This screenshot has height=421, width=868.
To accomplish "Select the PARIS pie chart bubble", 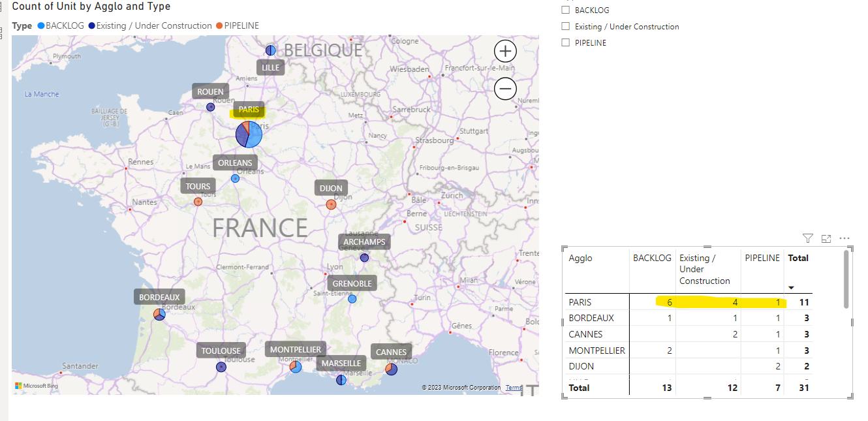I will click(249, 134).
